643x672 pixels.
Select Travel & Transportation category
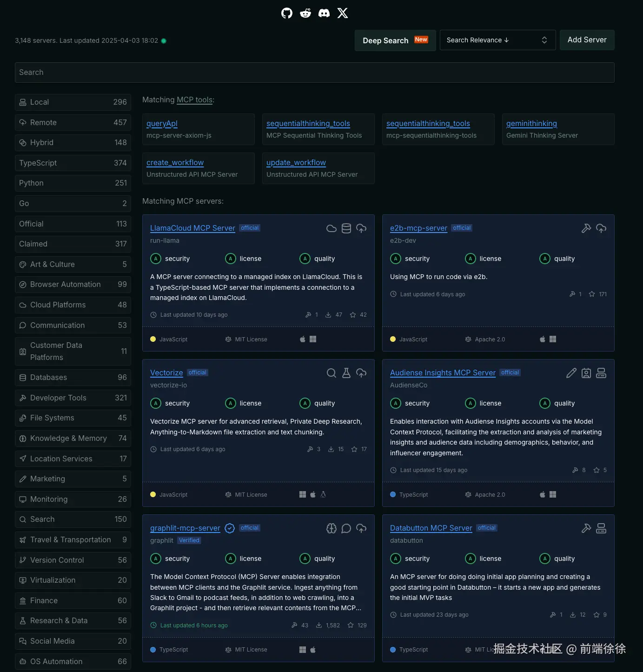point(73,540)
